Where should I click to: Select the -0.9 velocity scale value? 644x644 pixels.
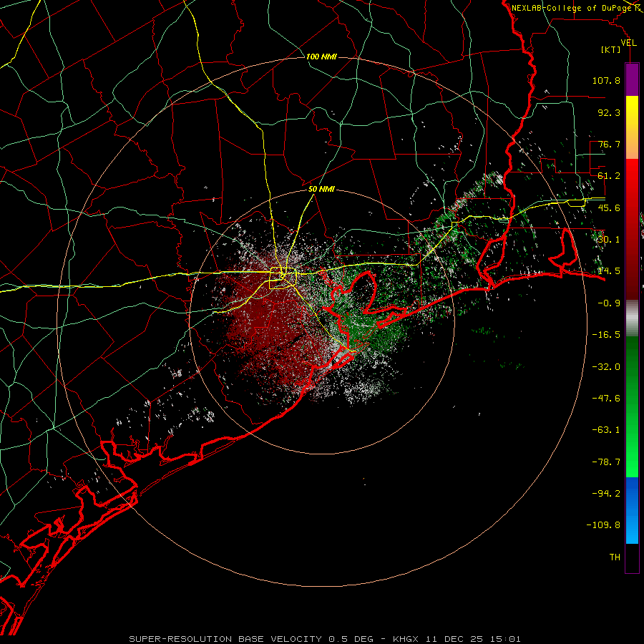[x=609, y=303]
